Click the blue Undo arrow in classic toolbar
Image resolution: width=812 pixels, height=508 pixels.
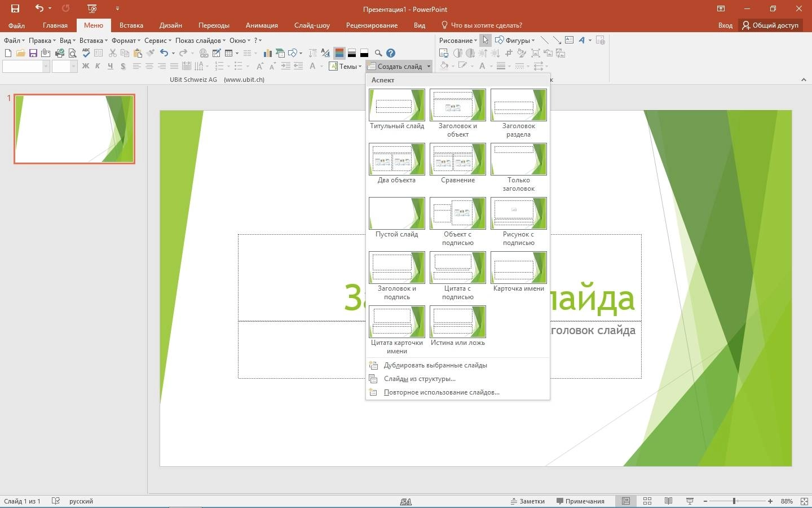[164, 53]
